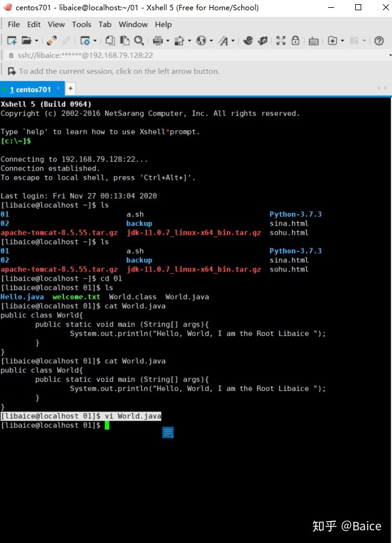Click the Disconnect plug icon

pos(52,40)
